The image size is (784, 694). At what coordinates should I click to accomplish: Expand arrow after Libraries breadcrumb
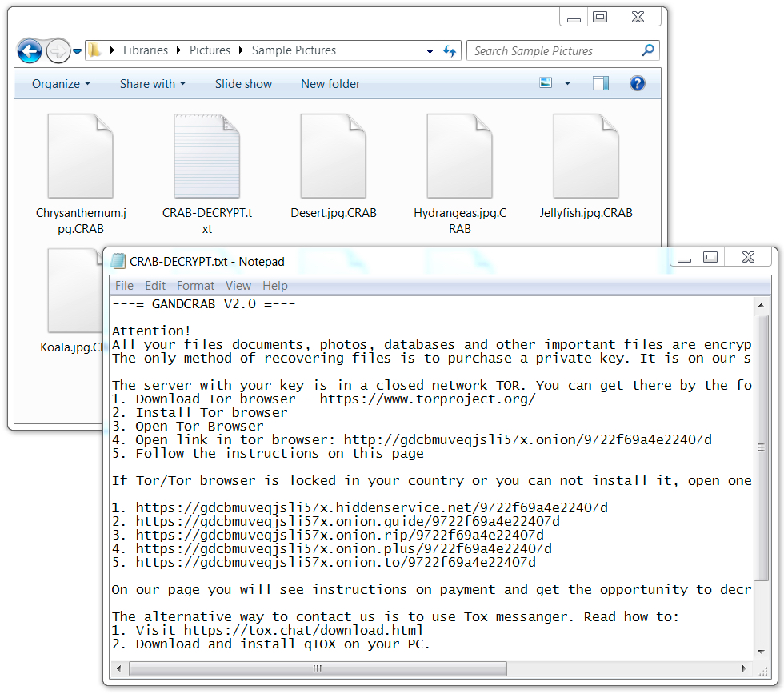point(178,50)
